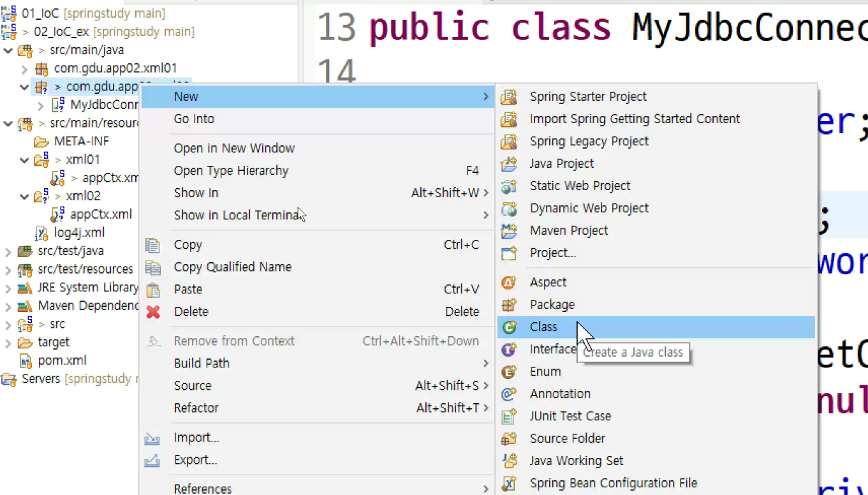Screen dimensions: 868x495
Task: Open the New submenu entry
Action: 318,96
